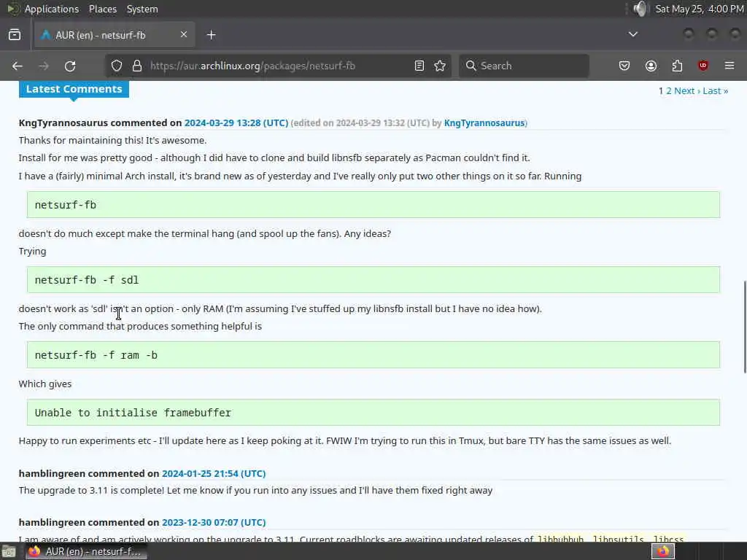
Task: Click the volume speaker icon in panel
Action: tap(640, 9)
